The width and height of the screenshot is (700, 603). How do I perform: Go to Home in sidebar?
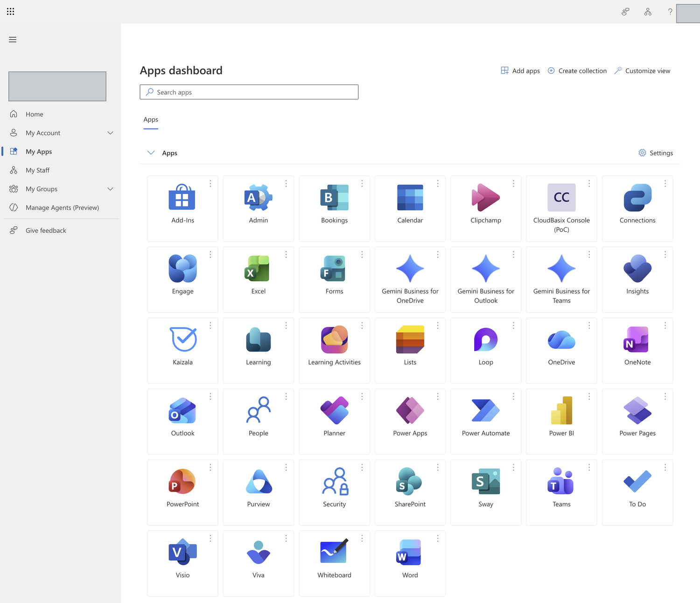pyautogui.click(x=61, y=114)
